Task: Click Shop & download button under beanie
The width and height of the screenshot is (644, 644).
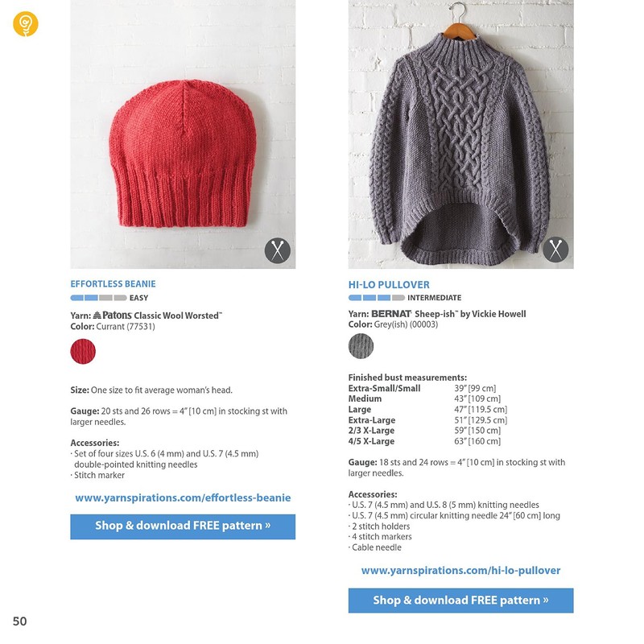Action: [183, 526]
